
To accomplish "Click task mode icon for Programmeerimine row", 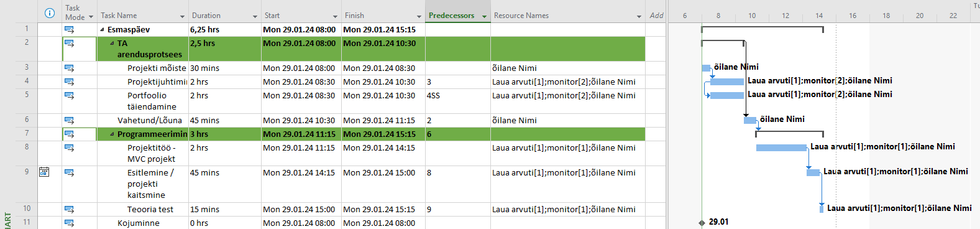I will click(x=69, y=134).
